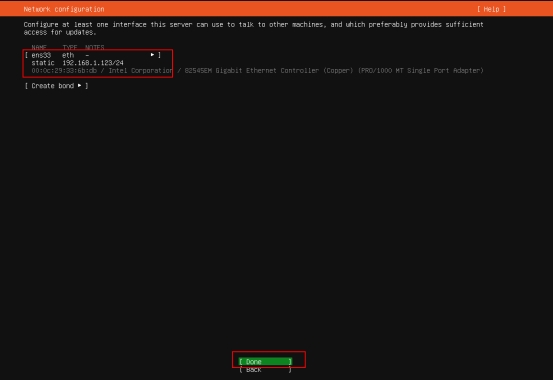Viewport: 553px width, 380px height.
Task: Click the eth type label
Action: point(68,55)
